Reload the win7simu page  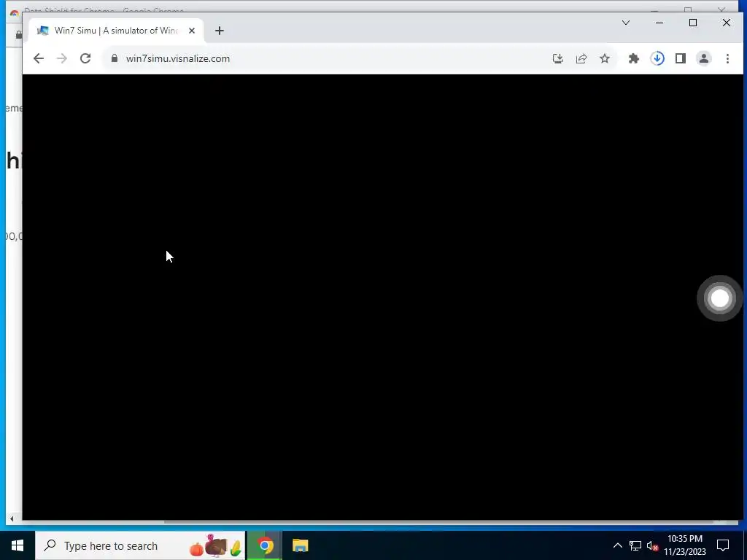(x=85, y=58)
